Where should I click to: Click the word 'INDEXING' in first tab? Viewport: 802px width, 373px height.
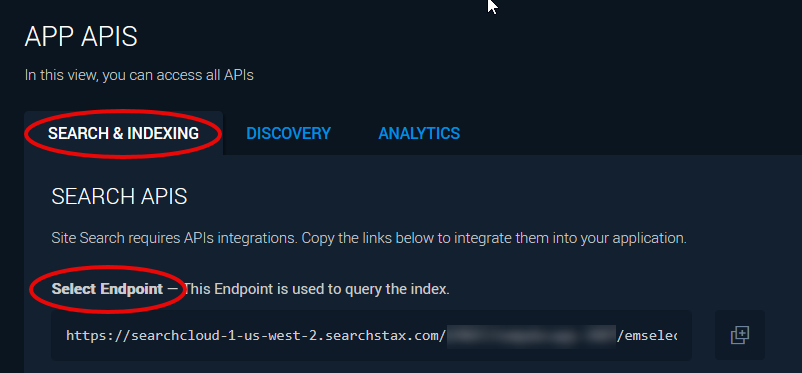pos(163,134)
